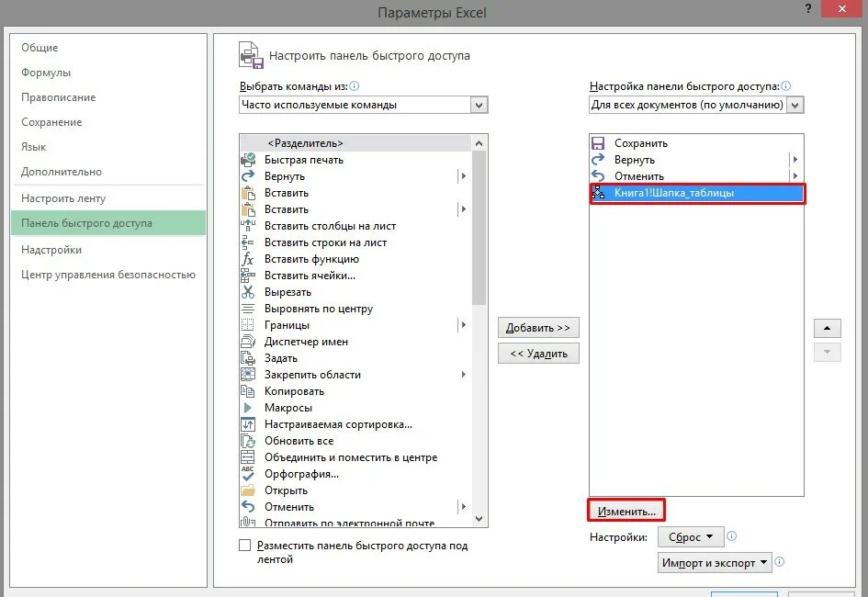Click the help question mark in title bar
This screenshot has width=868, height=597.
click(808, 8)
